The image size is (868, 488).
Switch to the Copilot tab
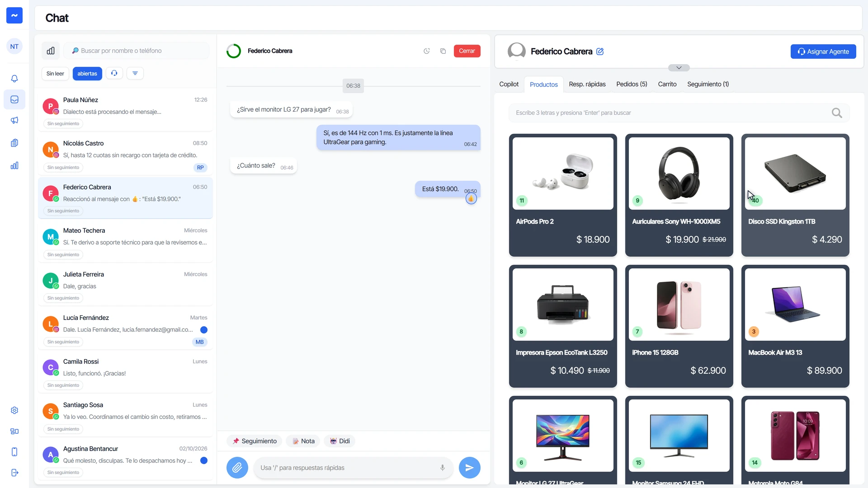tap(509, 84)
